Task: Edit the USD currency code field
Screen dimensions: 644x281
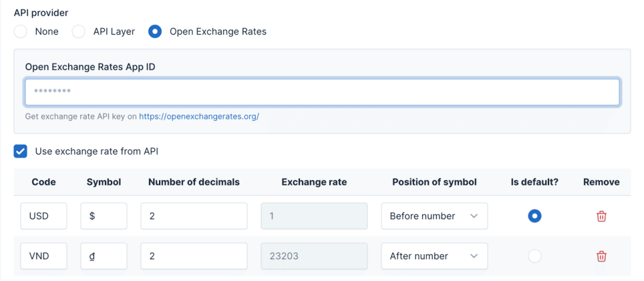Action: coord(44,216)
